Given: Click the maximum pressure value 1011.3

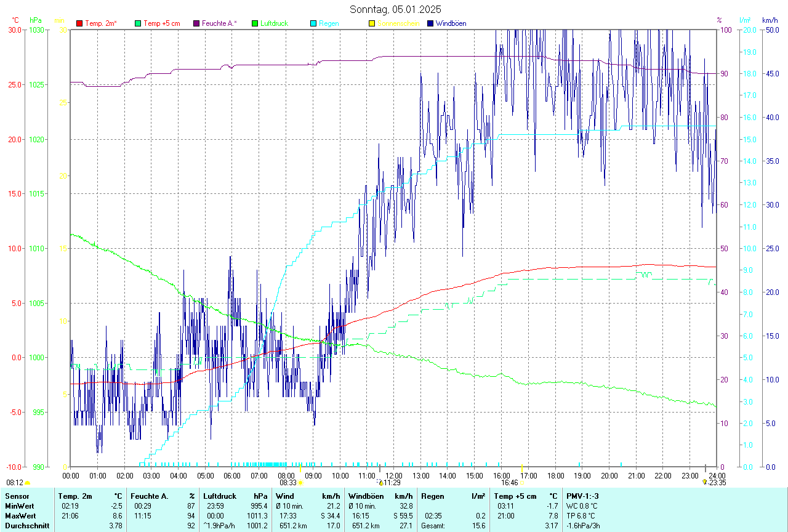Looking at the screenshot, I should click(x=257, y=516).
